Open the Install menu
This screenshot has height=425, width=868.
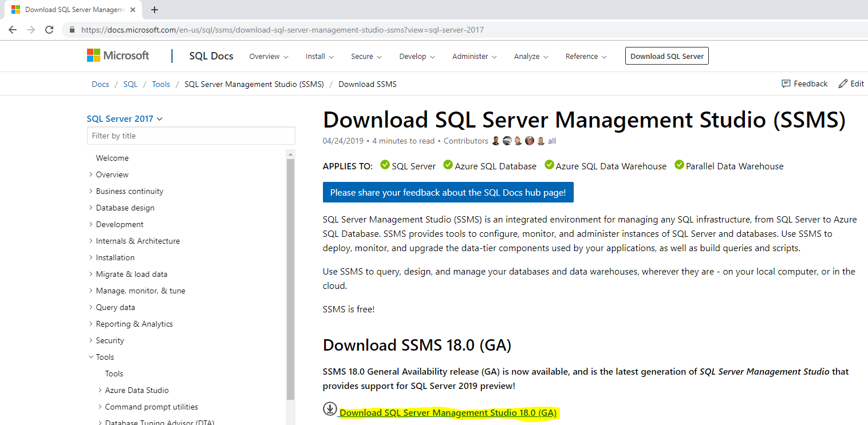pos(319,57)
